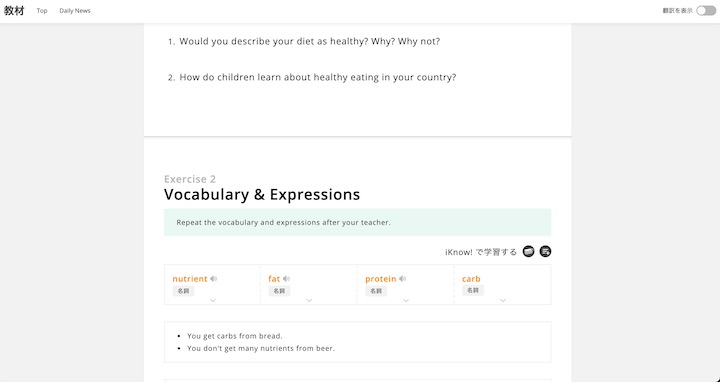This screenshot has width=720, height=382.
Task: Click the 名詞 tag under nutrient
Action: pyautogui.click(x=183, y=291)
